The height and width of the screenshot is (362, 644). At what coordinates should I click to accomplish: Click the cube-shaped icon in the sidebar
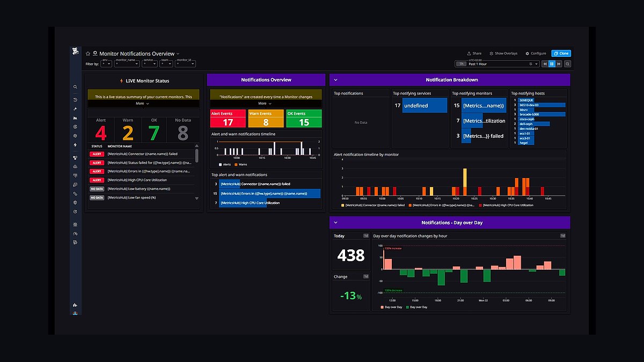point(75,136)
